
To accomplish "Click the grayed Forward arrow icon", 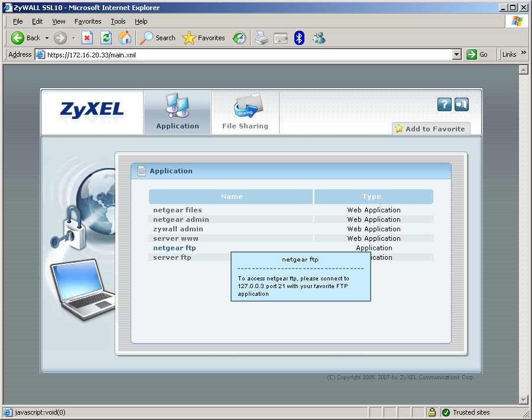I will click(60, 38).
